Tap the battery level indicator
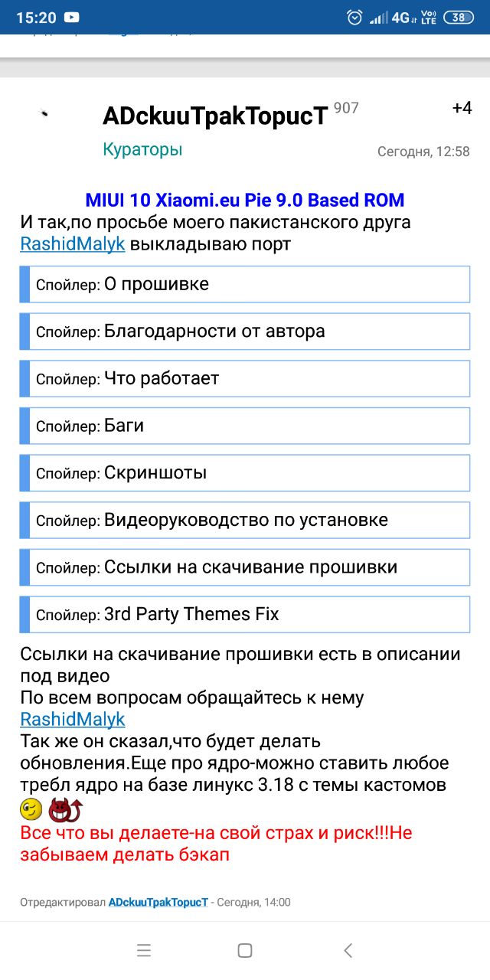The width and height of the screenshot is (490, 980). [459, 17]
